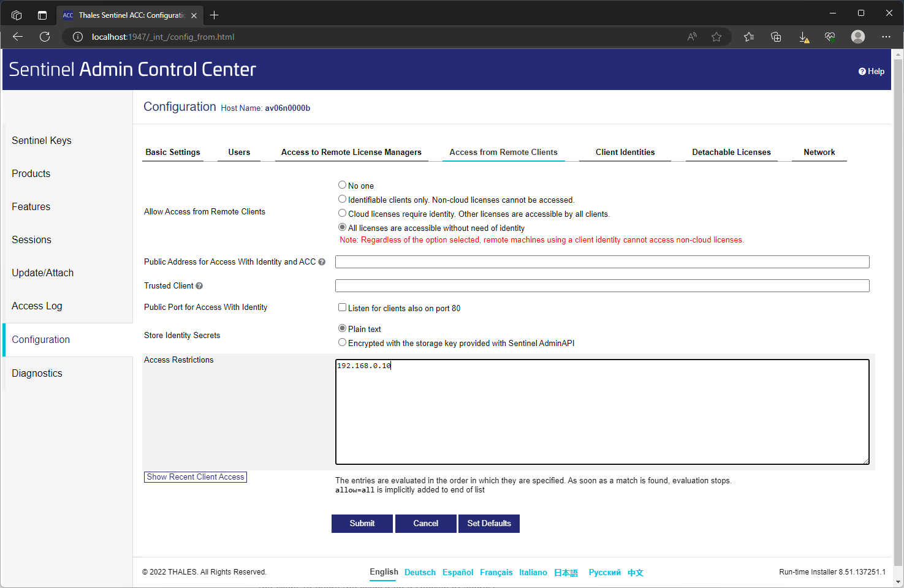Select the 'No one' radio option

pos(343,185)
